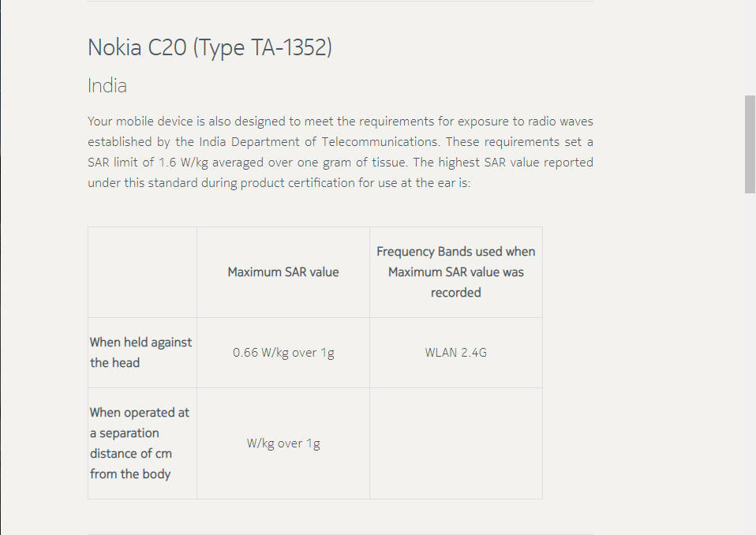Image resolution: width=756 pixels, height=535 pixels.
Task: Click the Frequency Bands column header
Action: click(455, 272)
